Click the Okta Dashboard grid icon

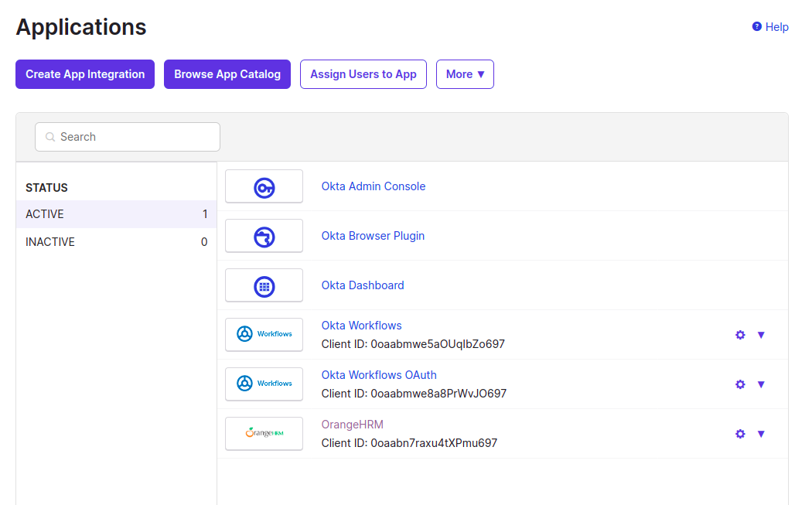pyautogui.click(x=264, y=286)
